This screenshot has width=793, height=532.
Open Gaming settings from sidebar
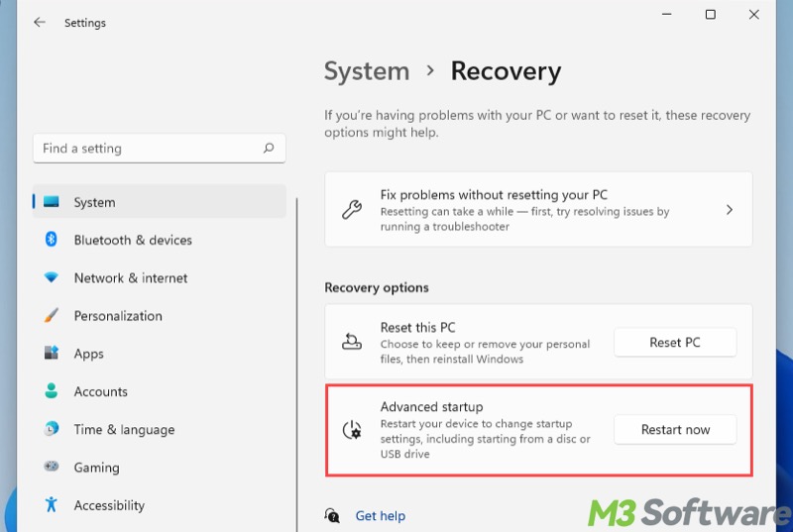(x=96, y=468)
